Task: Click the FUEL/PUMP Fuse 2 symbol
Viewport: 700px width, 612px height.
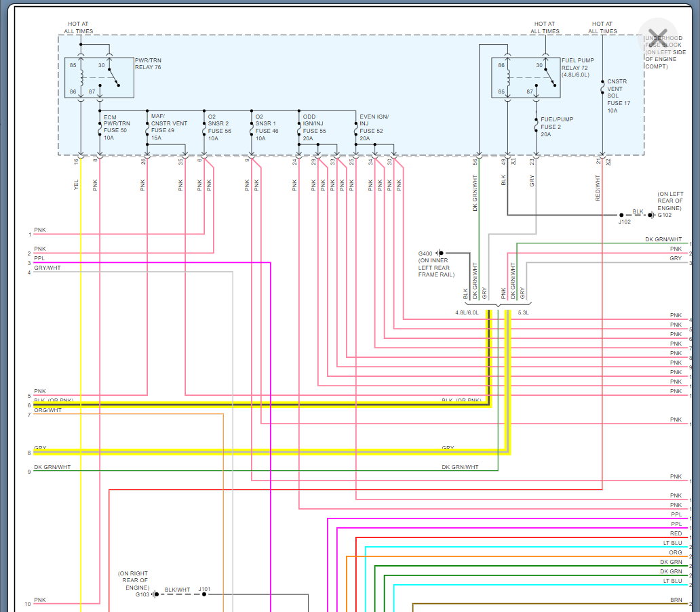Action: coord(536,126)
